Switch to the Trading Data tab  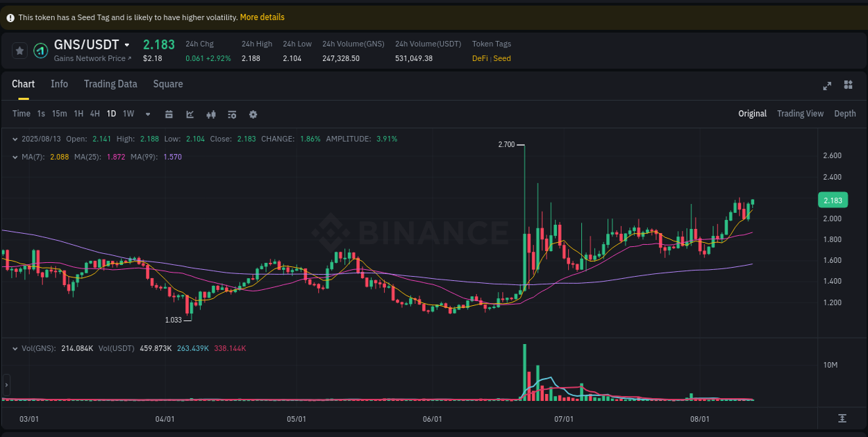[x=110, y=84]
